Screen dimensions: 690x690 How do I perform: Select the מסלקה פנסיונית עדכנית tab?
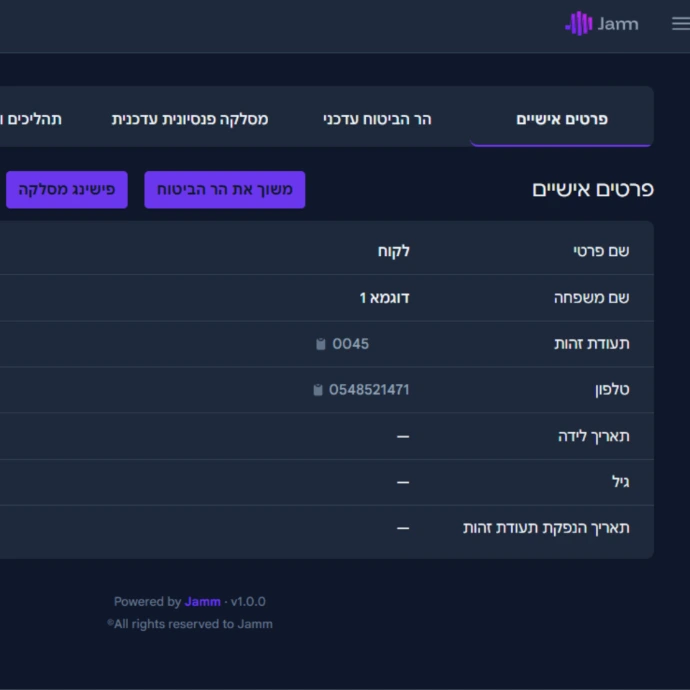tap(190, 119)
